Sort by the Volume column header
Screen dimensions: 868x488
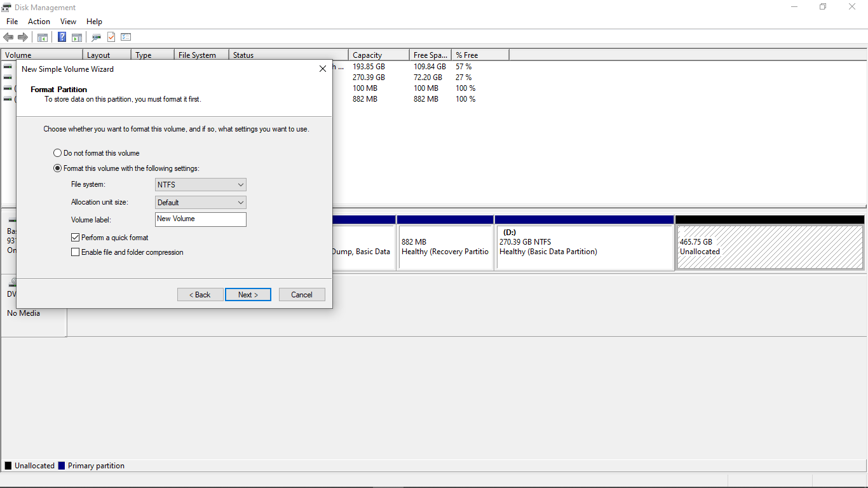42,55
